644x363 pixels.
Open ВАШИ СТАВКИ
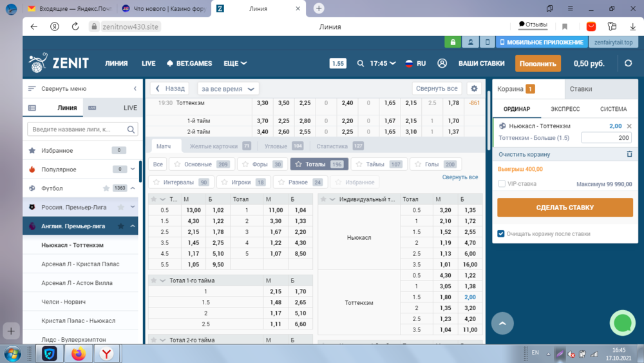pos(481,63)
